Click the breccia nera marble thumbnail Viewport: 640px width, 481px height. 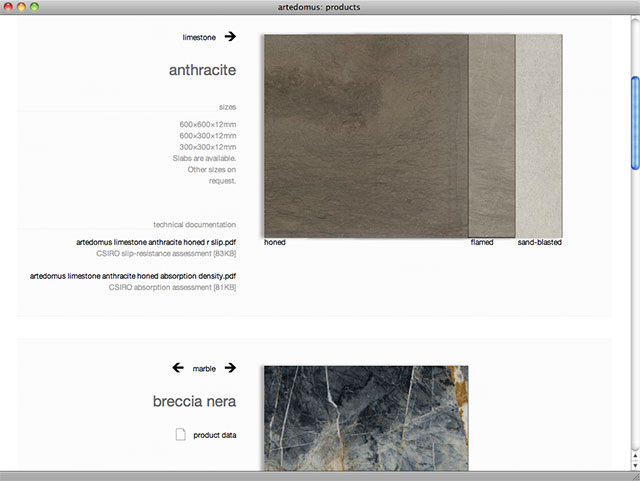(365, 416)
